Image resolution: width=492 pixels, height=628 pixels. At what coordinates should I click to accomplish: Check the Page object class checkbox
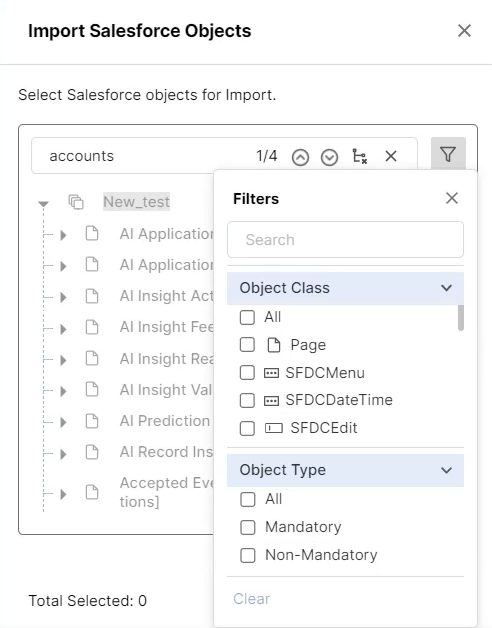(247, 344)
